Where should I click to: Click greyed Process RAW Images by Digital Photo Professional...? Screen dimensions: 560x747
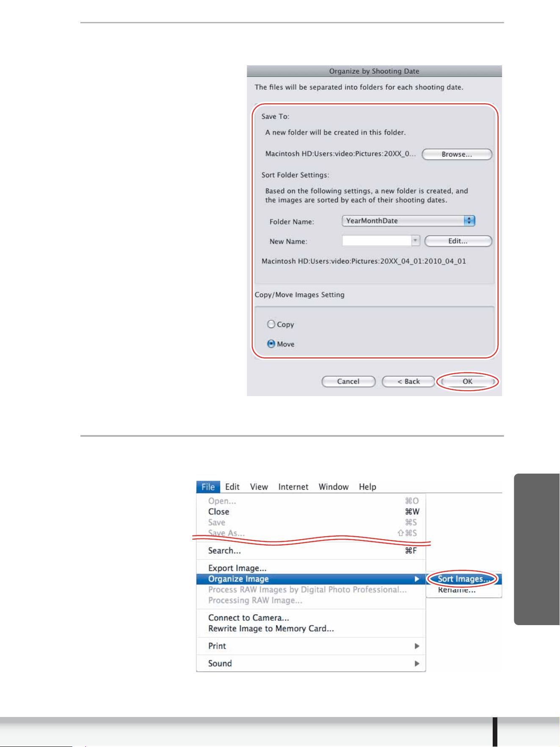click(311, 590)
